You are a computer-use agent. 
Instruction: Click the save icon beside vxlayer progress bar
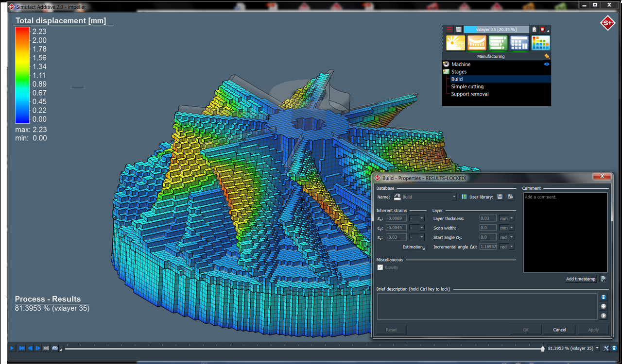459,30
